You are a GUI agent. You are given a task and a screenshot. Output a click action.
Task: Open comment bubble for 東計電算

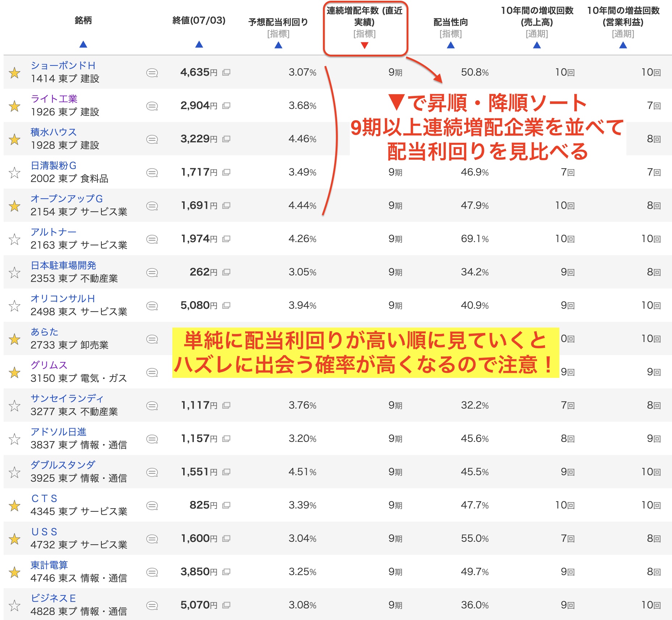(152, 572)
